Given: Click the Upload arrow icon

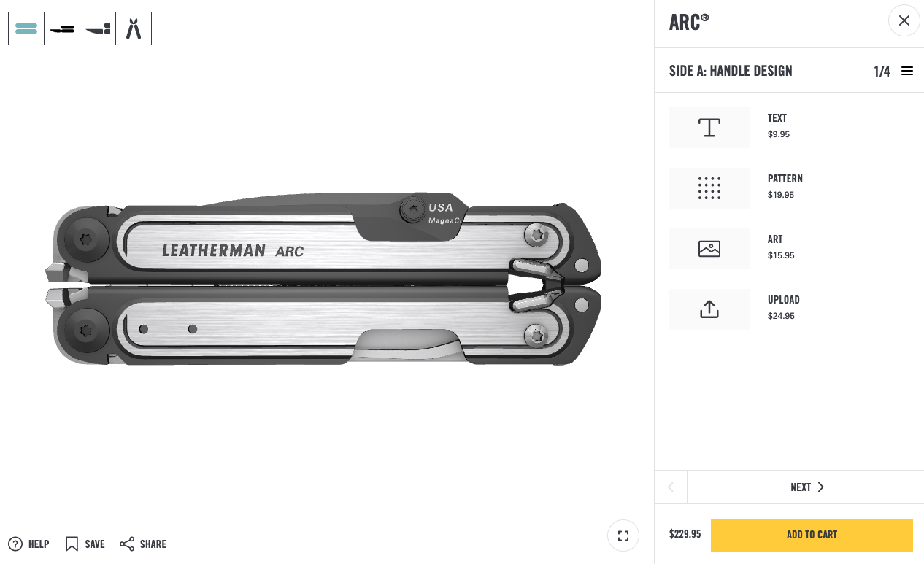Looking at the screenshot, I should coord(709,309).
